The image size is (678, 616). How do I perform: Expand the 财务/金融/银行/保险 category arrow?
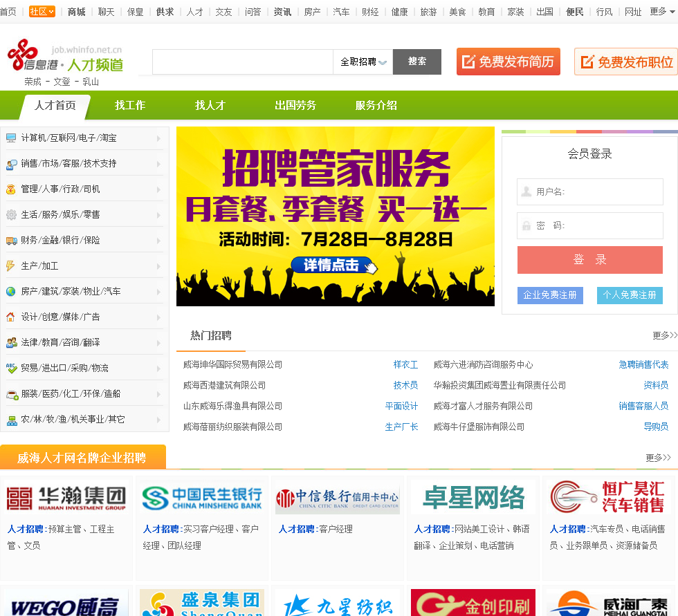coord(158,241)
